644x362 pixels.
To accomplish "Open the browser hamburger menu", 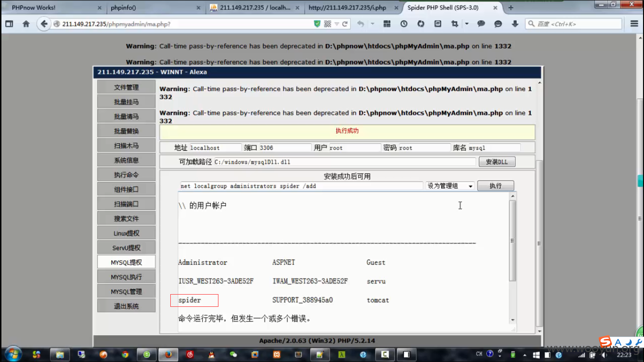I will (635, 24).
